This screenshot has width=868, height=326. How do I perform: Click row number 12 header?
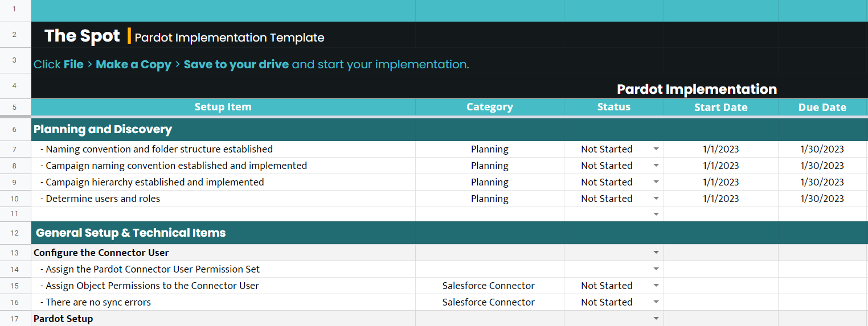click(x=15, y=233)
